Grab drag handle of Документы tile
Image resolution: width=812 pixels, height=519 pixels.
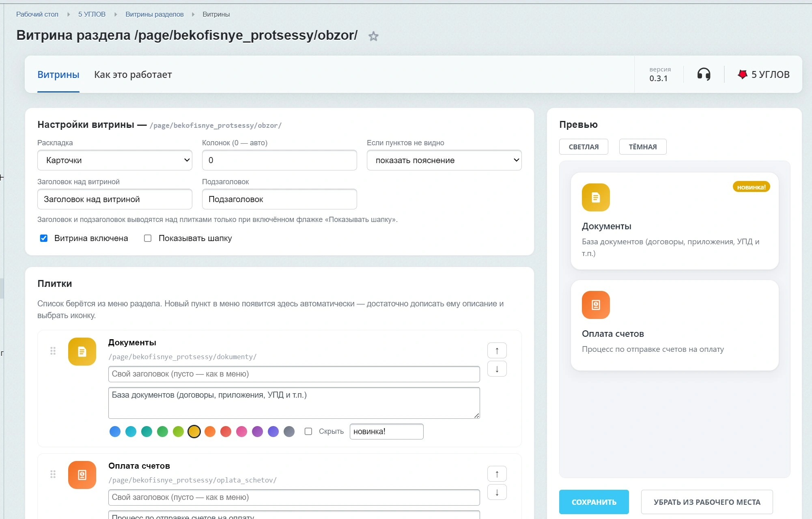point(53,351)
